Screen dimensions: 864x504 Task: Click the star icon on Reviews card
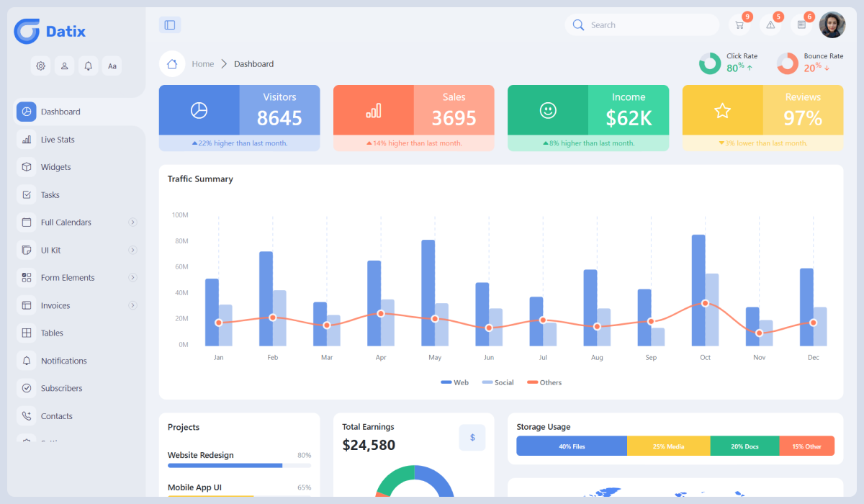(722, 110)
